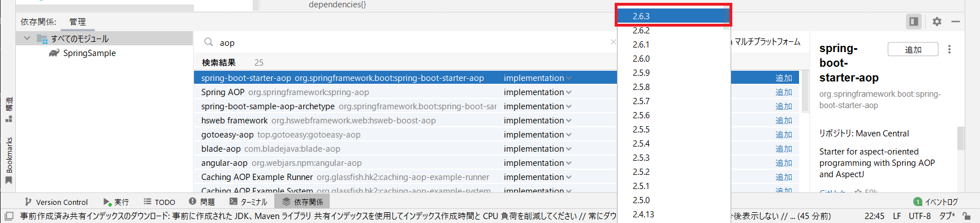The image size is (980, 223).
Task: Click 追加 for blade-aop row
Action: point(784,149)
